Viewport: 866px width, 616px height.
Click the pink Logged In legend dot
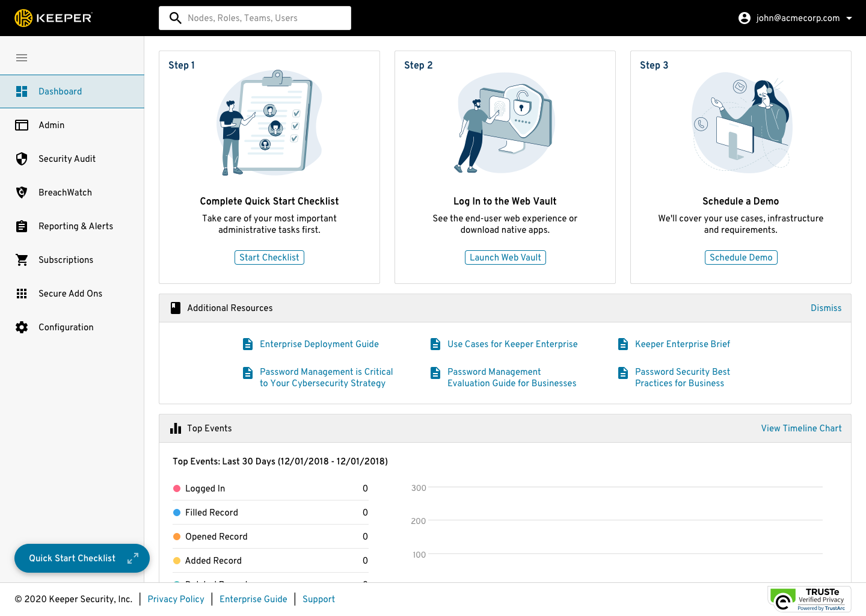(x=177, y=488)
